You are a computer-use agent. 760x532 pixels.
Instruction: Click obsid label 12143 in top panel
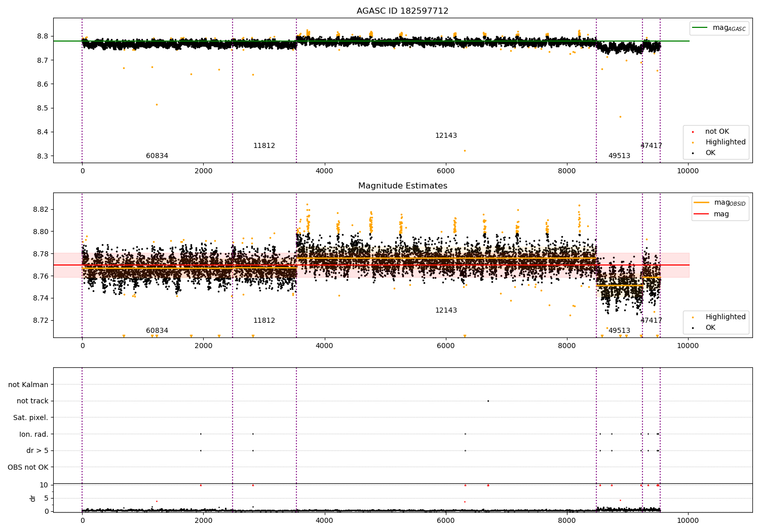pyautogui.click(x=446, y=135)
